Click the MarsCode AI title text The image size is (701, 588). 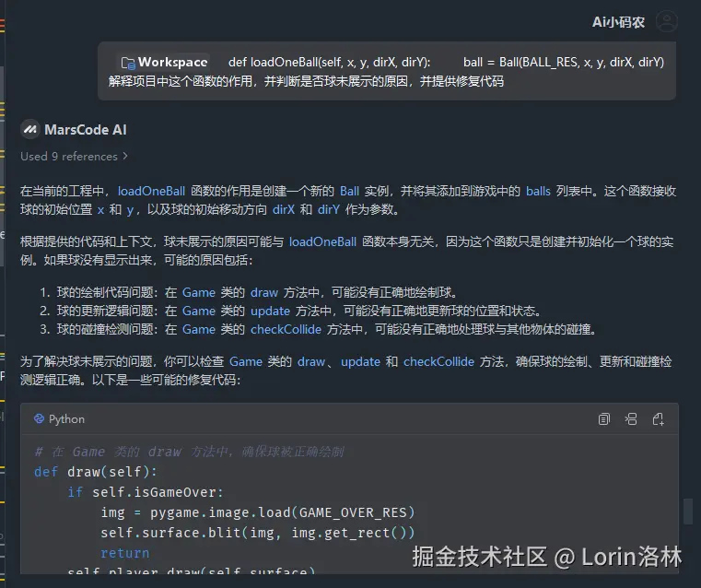86,130
